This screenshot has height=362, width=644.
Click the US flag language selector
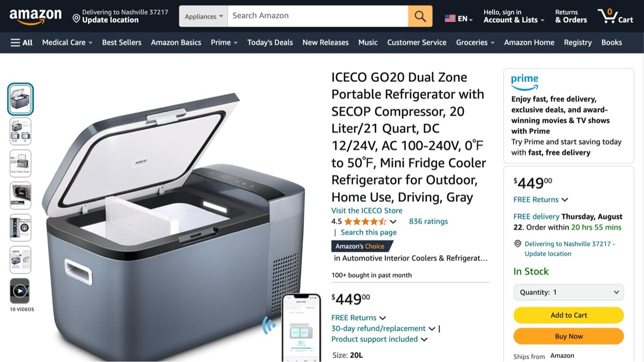459,19
